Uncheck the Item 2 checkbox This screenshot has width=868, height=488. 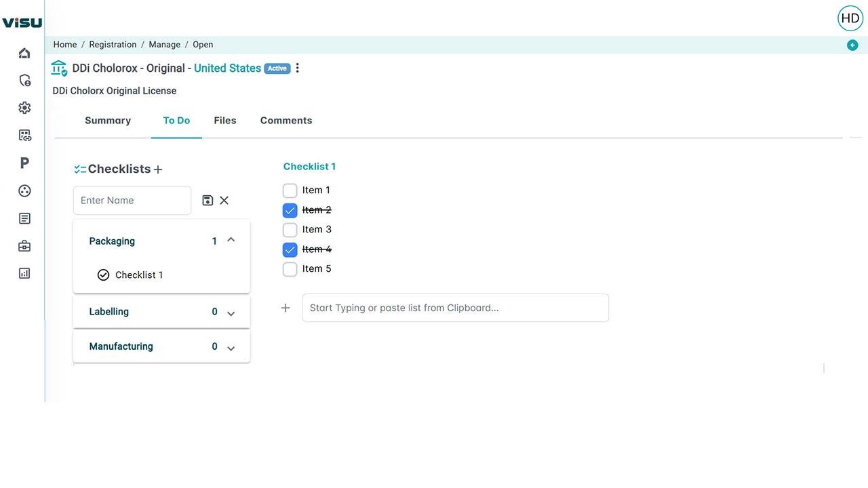[x=290, y=210]
